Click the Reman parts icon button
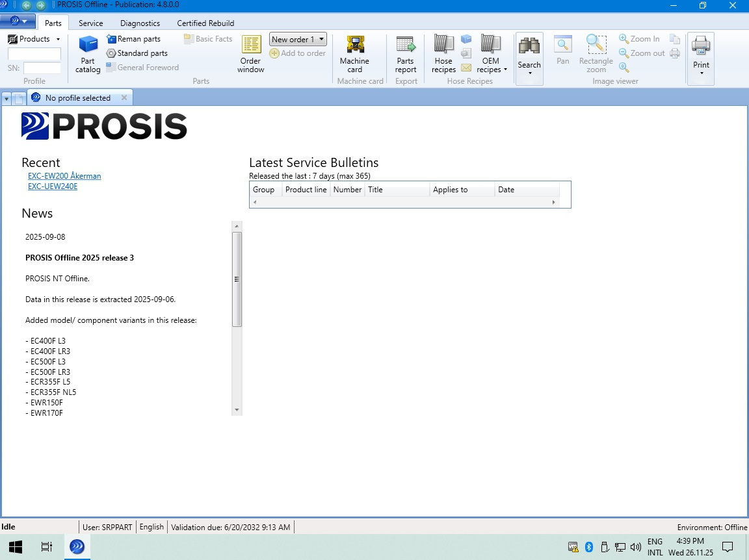 (x=112, y=39)
